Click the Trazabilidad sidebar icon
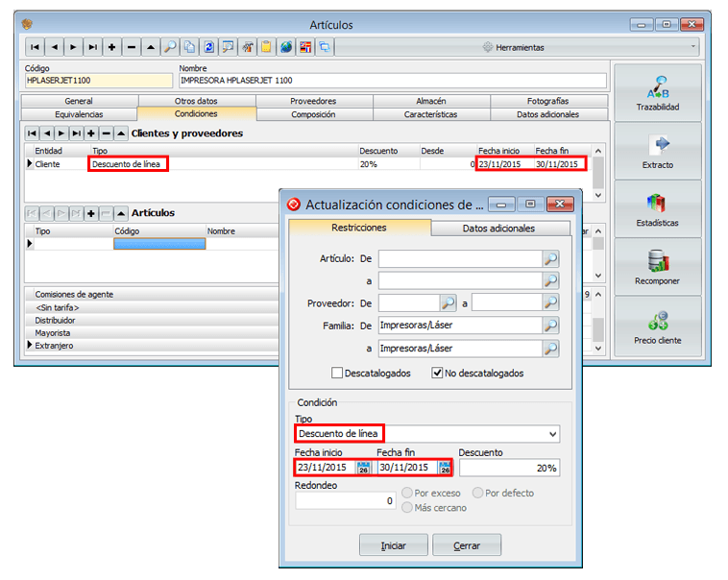728x580 pixels. click(x=657, y=93)
